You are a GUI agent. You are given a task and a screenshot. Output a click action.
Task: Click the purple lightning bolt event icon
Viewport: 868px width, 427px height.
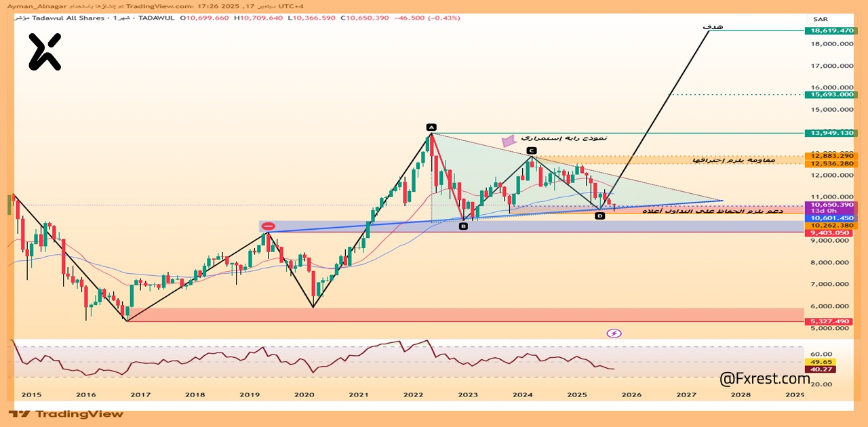614,333
